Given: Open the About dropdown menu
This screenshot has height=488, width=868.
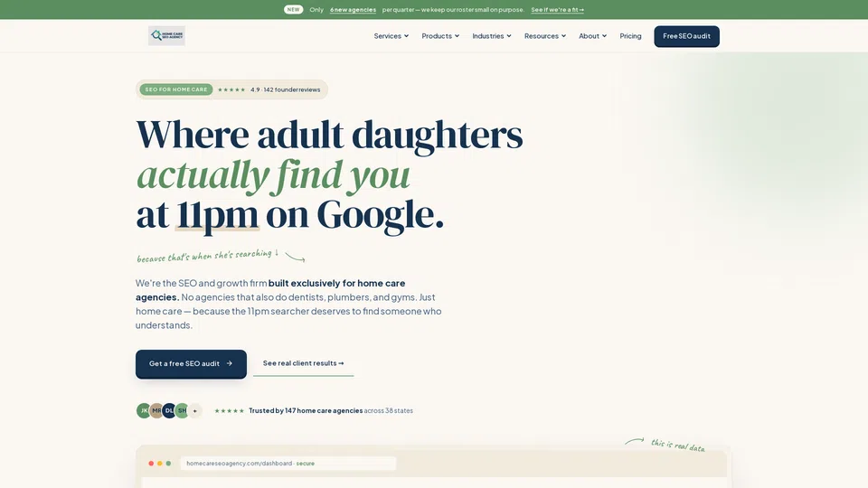Looking at the screenshot, I should click(593, 36).
